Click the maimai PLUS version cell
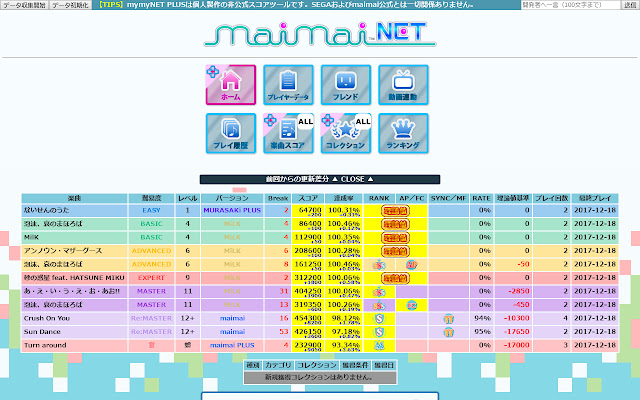640x400 pixels. [x=232, y=345]
